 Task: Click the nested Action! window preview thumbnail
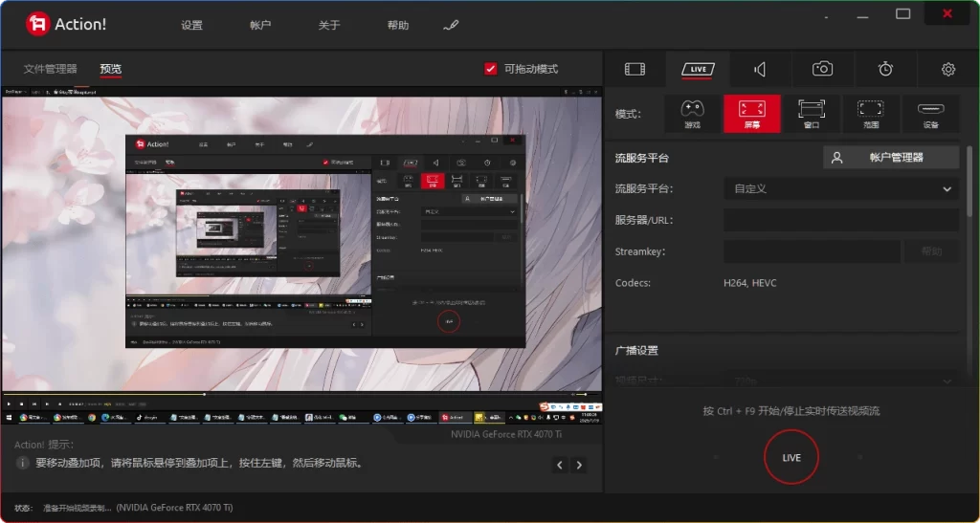[325, 241]
